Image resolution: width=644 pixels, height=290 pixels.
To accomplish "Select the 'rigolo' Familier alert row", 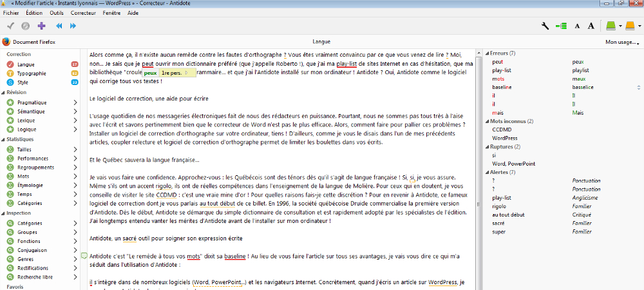I will 562,206.
